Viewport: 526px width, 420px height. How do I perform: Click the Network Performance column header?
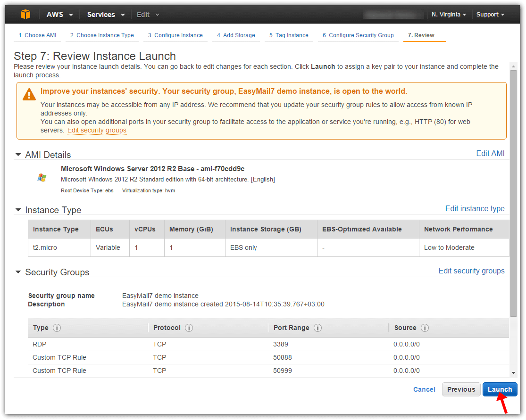464,229
